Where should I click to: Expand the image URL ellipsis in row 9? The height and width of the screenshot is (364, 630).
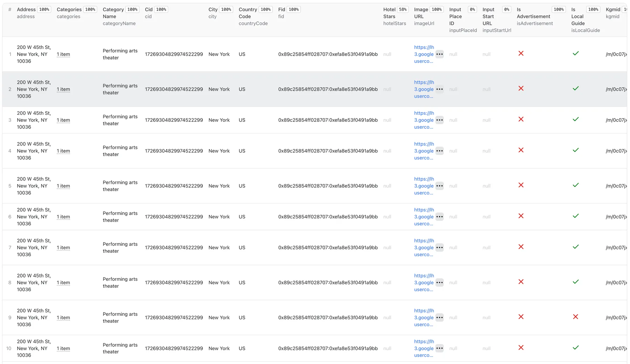click(x=440, y=317)
